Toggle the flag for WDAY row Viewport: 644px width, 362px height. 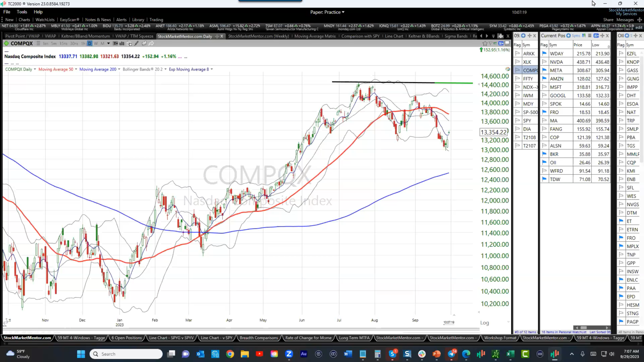pos(544,54)
